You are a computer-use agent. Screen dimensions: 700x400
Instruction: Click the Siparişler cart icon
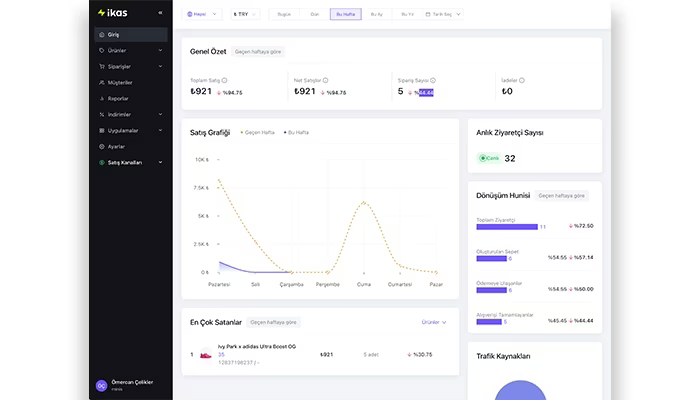click(102, 67)
